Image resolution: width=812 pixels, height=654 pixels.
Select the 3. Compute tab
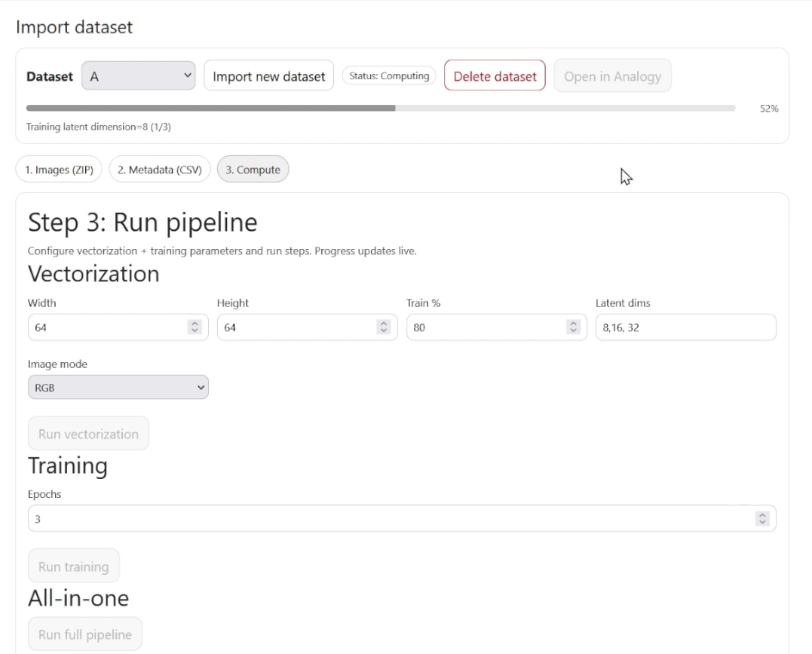[x=253, y=170]
